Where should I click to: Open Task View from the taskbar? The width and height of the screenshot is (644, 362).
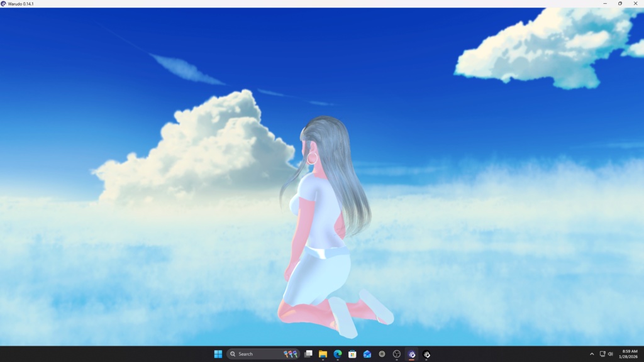[308, 354]
